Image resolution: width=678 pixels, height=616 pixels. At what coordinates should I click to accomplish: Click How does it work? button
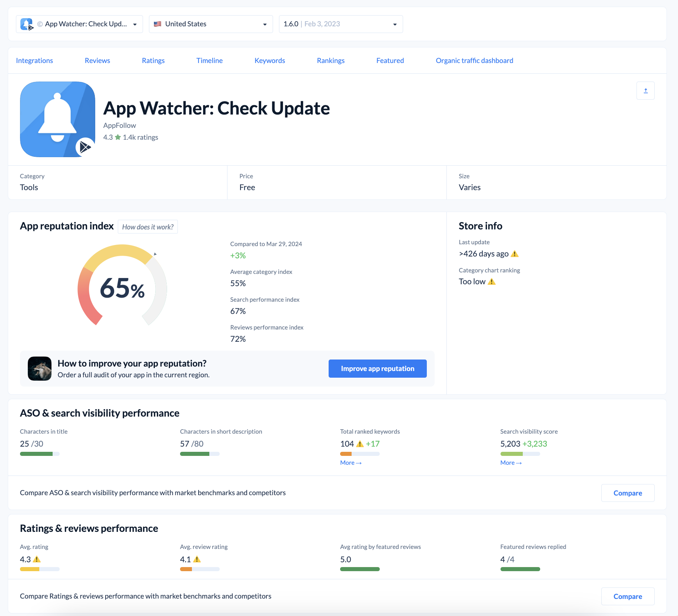click(x=147, y=227)
